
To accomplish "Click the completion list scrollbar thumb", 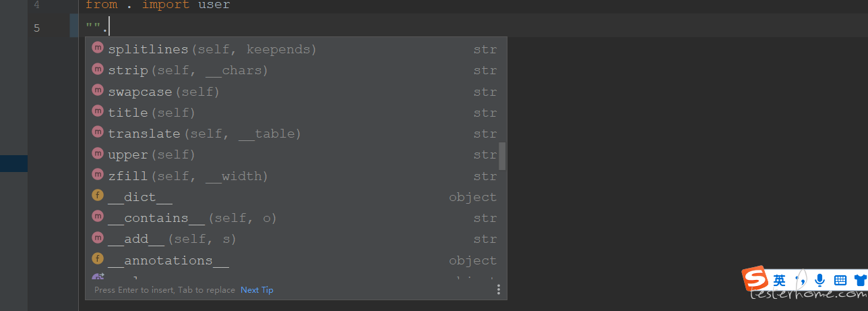I will point(502,156).
